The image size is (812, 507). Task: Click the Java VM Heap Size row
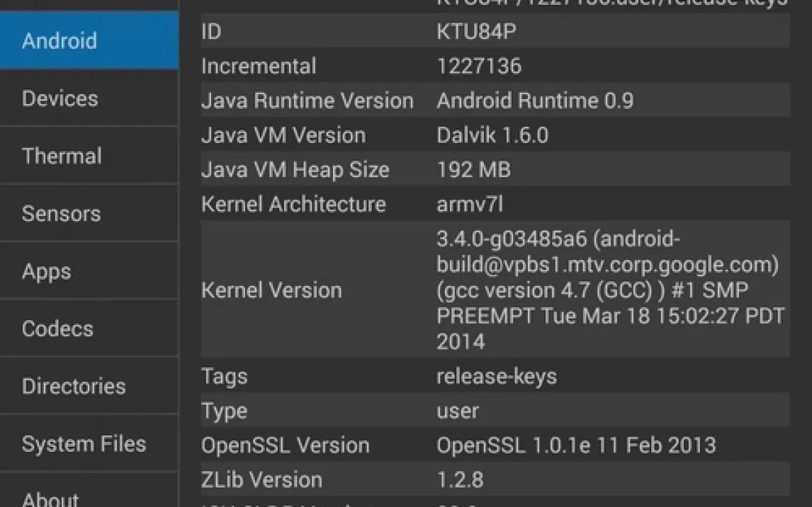click(495, 170)
